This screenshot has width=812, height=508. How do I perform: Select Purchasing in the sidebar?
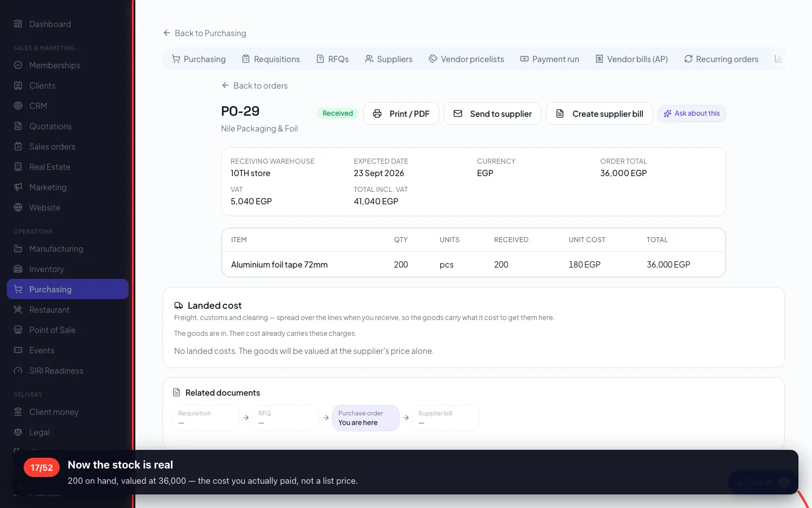[x=68, y=289]
